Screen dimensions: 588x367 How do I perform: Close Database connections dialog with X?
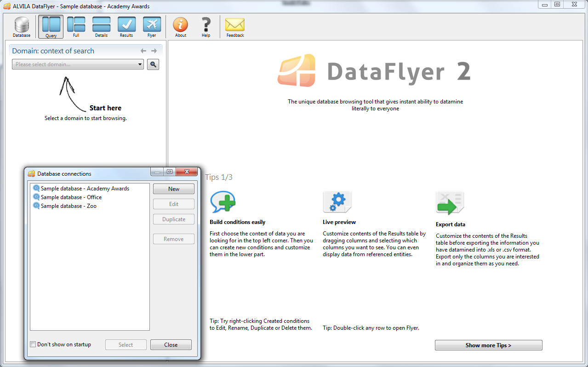[x=186, y=172]
